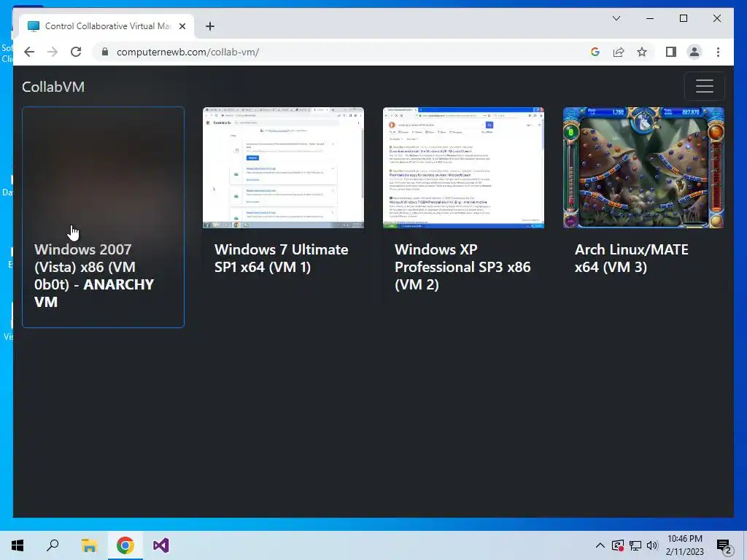Switch to Chrome on the taskbar
The width and height of the screenshot is (747, 560).
click(x=125, y=545)
